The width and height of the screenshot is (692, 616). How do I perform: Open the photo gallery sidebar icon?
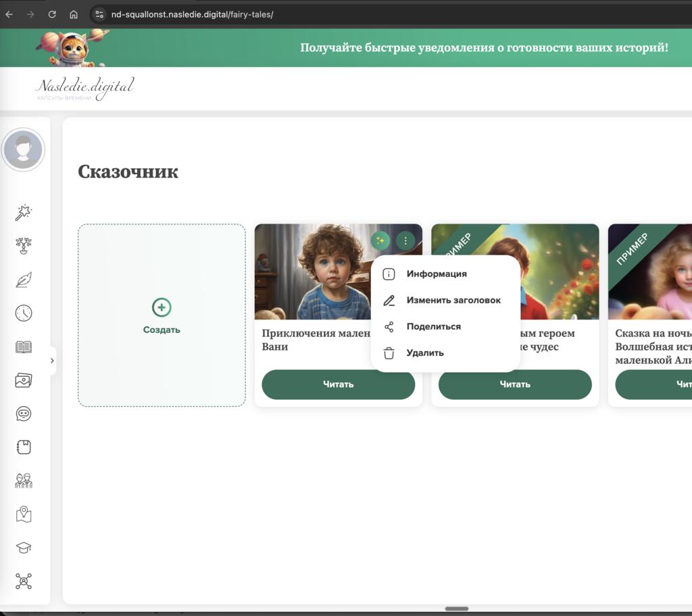click(x=24, y=380)
